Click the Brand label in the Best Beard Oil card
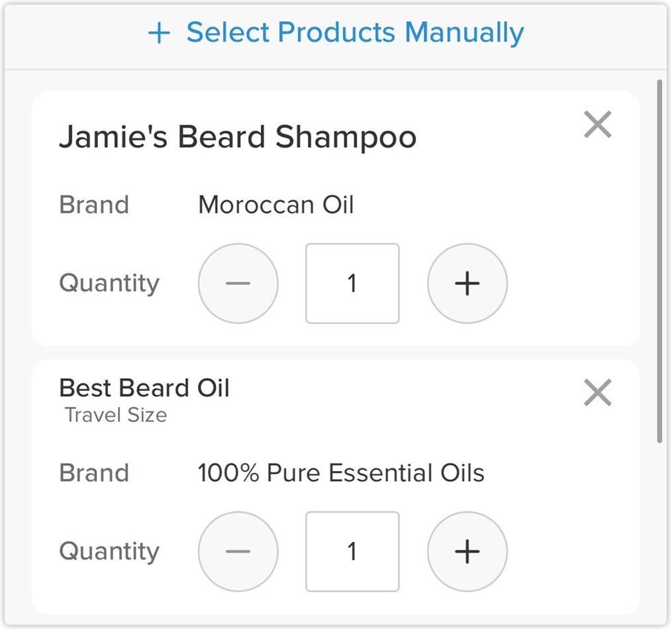 pyautogui.click(x=94, y=473)
